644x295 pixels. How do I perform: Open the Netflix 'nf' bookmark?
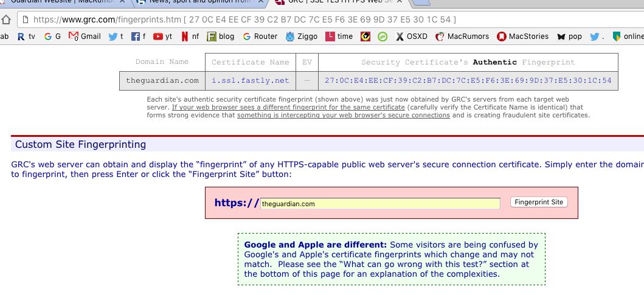pos(190,36)
